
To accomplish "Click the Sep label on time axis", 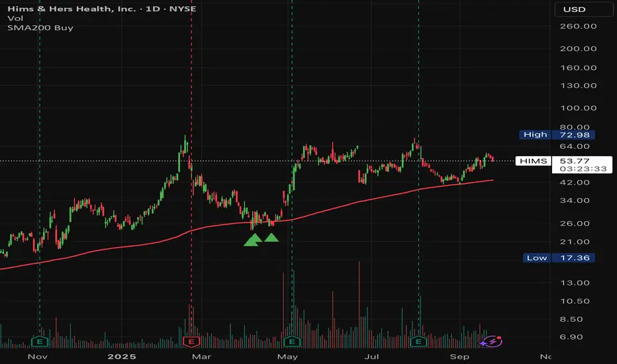I will point(459,357).
